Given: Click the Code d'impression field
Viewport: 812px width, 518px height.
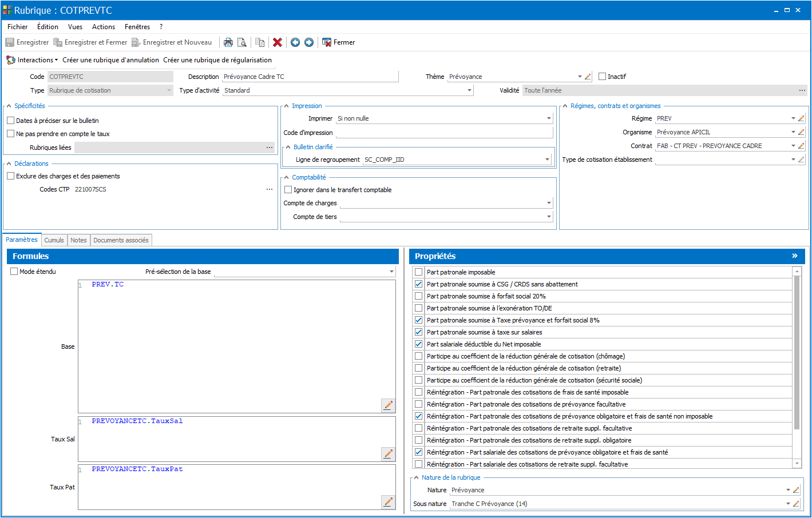Looking at the screenshot, I should tap(445, 133).
